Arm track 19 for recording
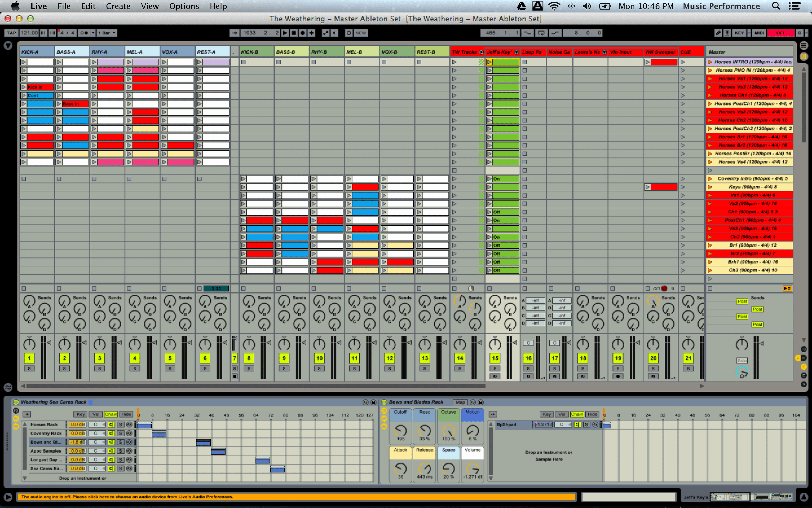 point(618,376)
